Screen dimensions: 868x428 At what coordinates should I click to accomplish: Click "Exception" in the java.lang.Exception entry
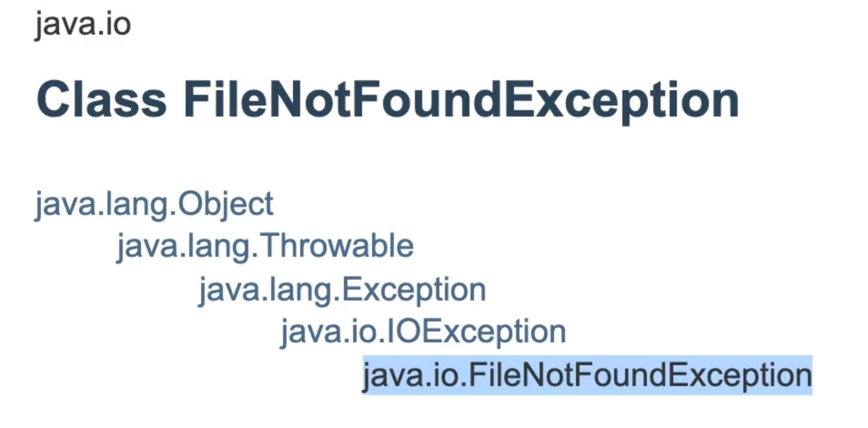point(414,289)
